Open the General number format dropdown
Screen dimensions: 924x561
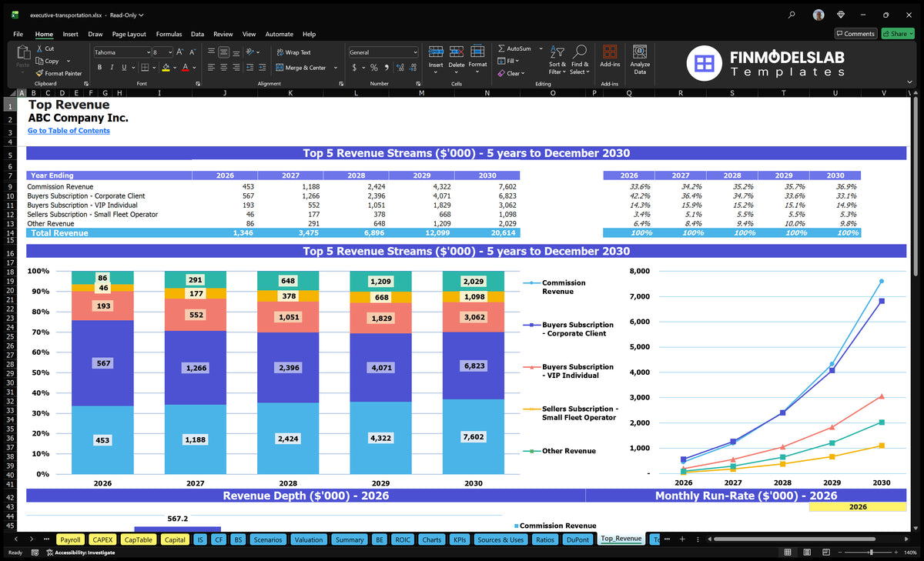414,52
